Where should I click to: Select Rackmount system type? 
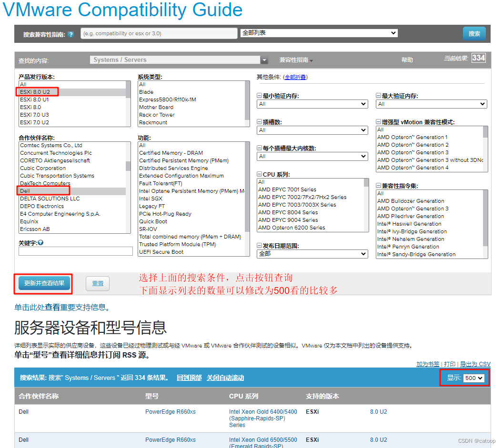pos(191,122)
